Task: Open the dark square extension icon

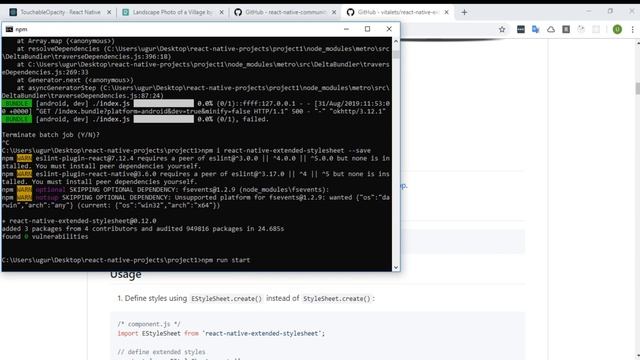Action: [521, 29]
